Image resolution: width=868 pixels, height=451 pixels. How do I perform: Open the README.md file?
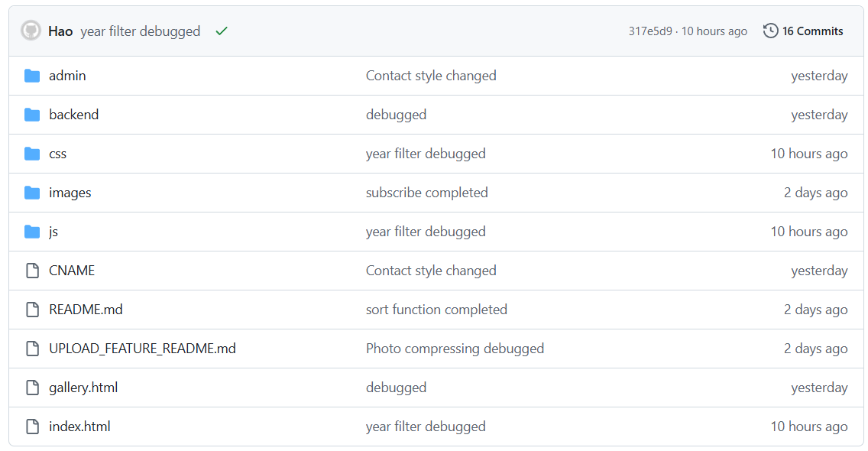point(86,310)
